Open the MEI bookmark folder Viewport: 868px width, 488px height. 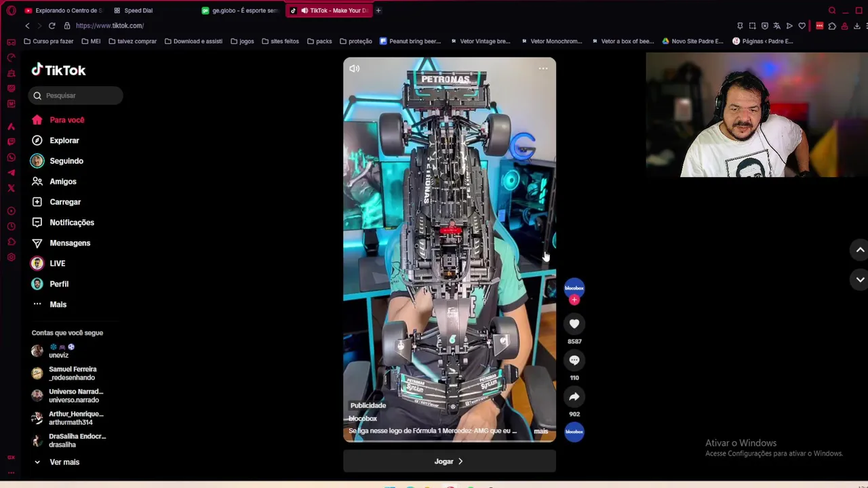(x=91, y=41)
